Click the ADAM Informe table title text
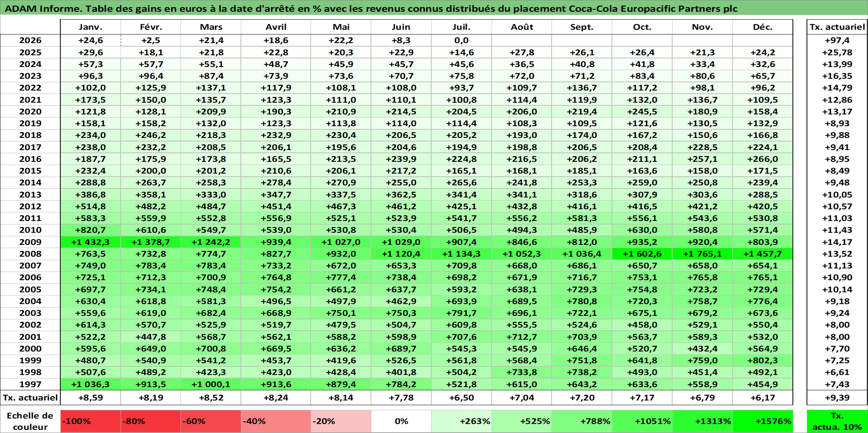The image size is (868, 433). pos(371,9)
